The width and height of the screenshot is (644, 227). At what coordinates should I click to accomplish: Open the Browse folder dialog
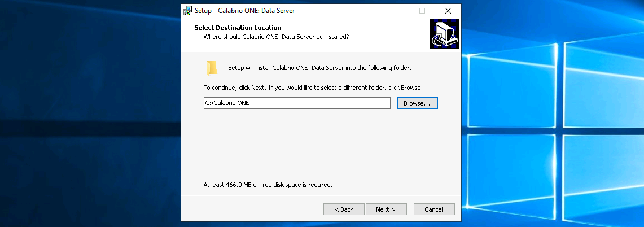(417, 103)
